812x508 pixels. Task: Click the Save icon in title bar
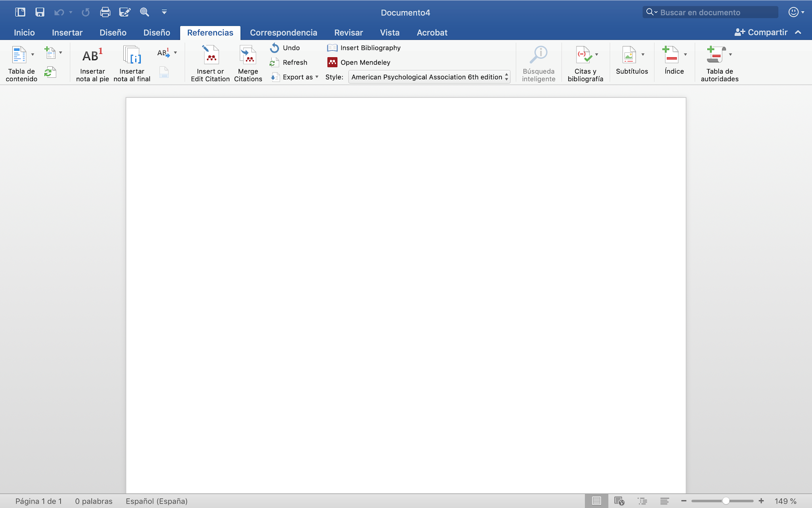[x=40, y=12]
